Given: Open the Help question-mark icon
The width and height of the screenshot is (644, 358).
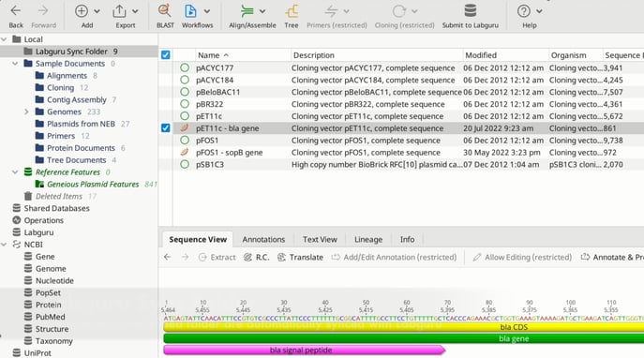Looking at the screenshot, I should (x=524, y=11).
